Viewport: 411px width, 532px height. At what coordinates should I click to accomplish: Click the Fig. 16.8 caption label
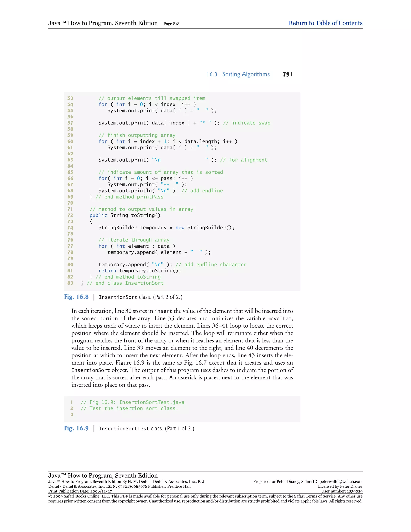76,297
